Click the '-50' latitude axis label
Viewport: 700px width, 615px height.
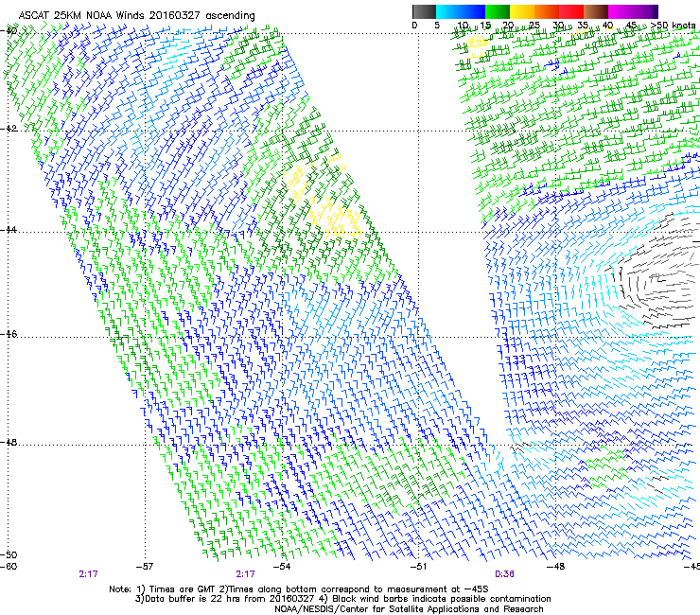click(x=9, y=554)
